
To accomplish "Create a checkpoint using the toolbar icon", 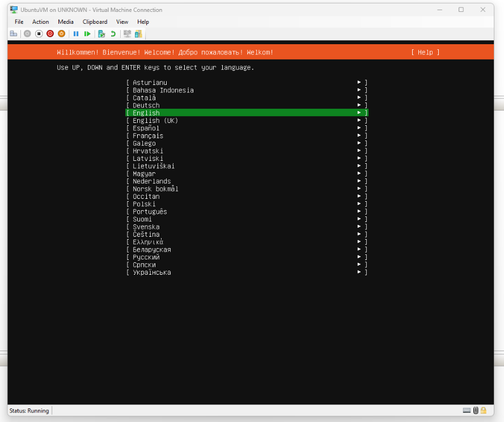I will tap(101, 34).
